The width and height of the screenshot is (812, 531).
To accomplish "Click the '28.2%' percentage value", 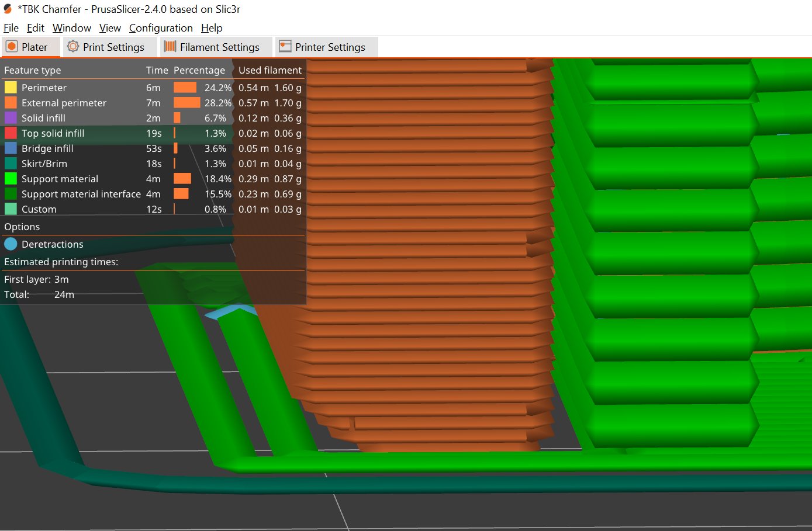I will point(218,103).
